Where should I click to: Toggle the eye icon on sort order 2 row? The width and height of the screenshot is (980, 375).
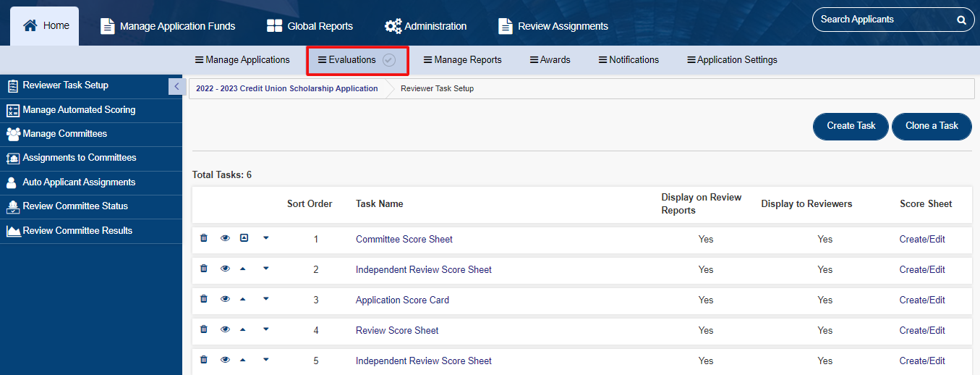(x=225, y=269)
